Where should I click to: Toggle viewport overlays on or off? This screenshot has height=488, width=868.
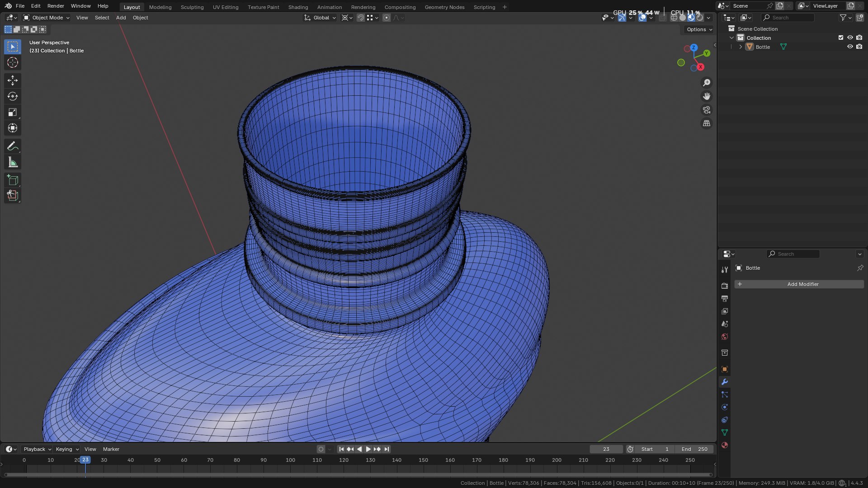click(642, 18)
